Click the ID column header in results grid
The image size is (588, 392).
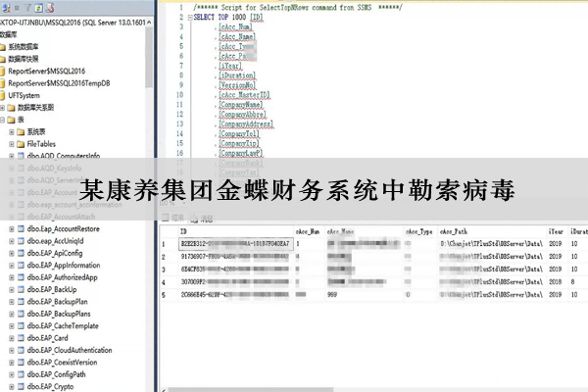tap(235, 231)
